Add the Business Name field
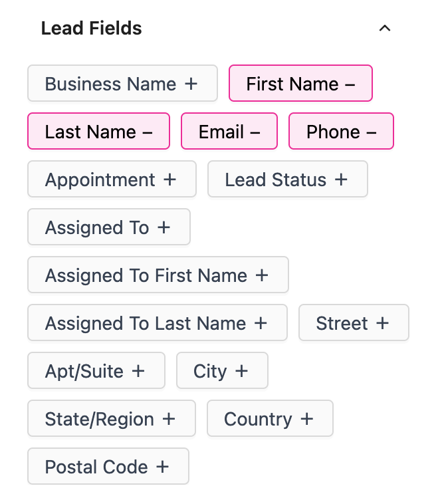The width and height of the screenshot is (444, 504). click(x=122, y=84)
